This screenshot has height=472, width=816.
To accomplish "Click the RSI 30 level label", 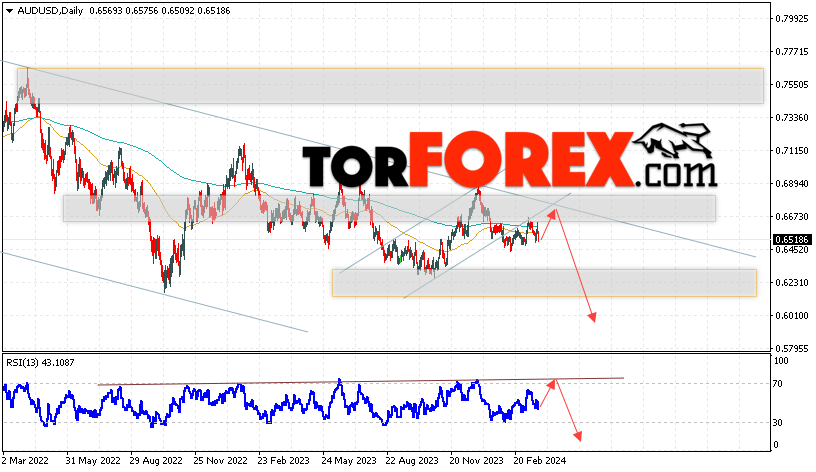I will click(x=777, y=423).
